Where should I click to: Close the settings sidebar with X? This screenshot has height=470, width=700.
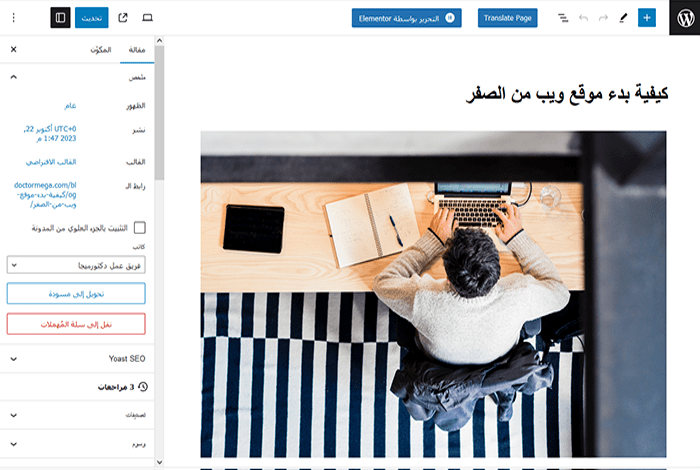point(13,49)
